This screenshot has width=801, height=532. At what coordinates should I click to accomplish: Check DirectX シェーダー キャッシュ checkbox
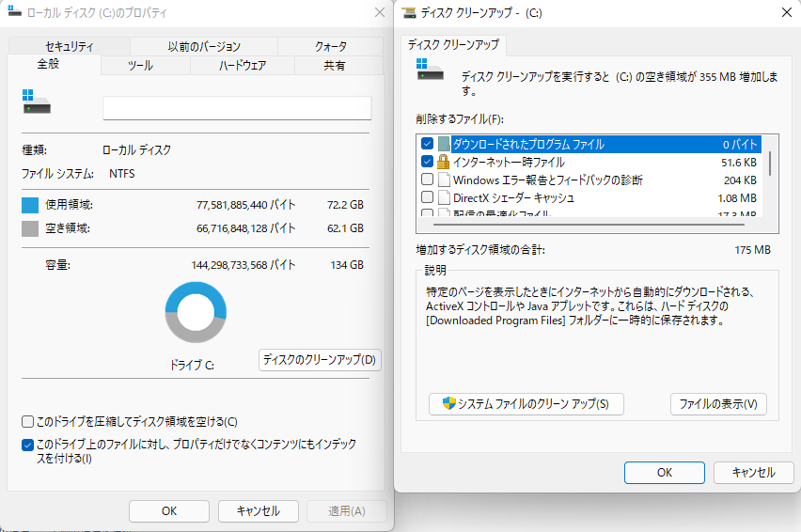point(427,197)
